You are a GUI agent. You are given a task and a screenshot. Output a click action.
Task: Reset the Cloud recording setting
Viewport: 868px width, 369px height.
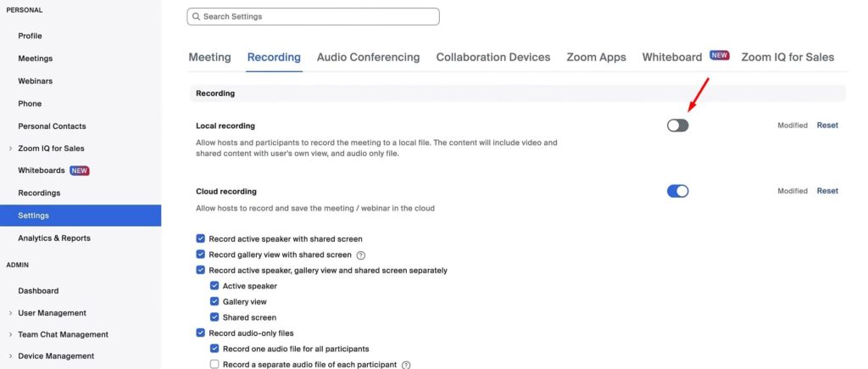click(826, 191)
